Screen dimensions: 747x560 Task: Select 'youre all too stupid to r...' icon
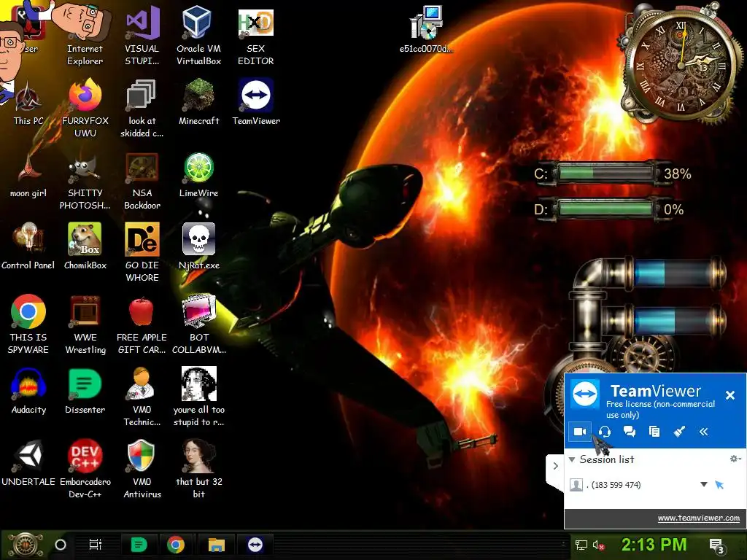click(198, 397)
